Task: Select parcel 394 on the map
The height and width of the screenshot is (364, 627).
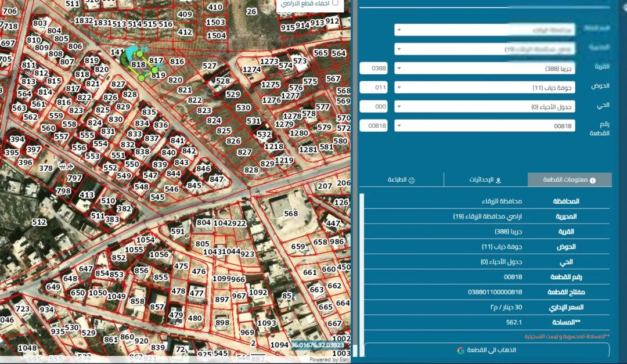Action: coord(17,139)
